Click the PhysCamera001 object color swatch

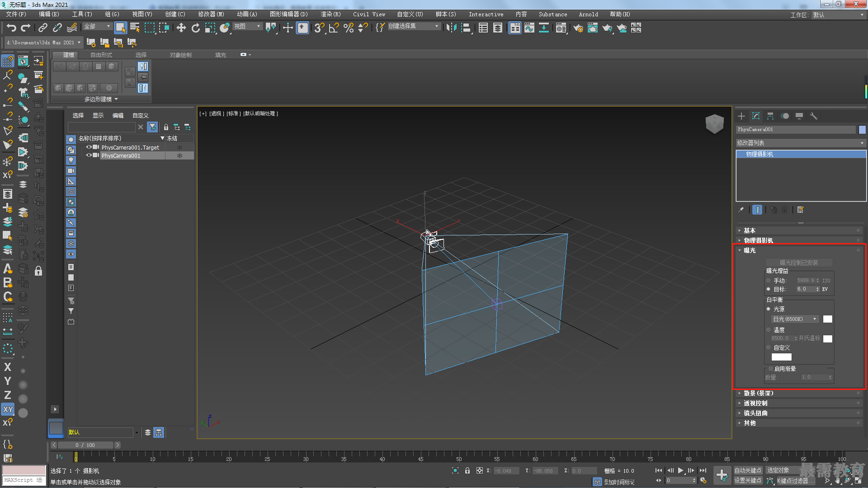point(862,130)
